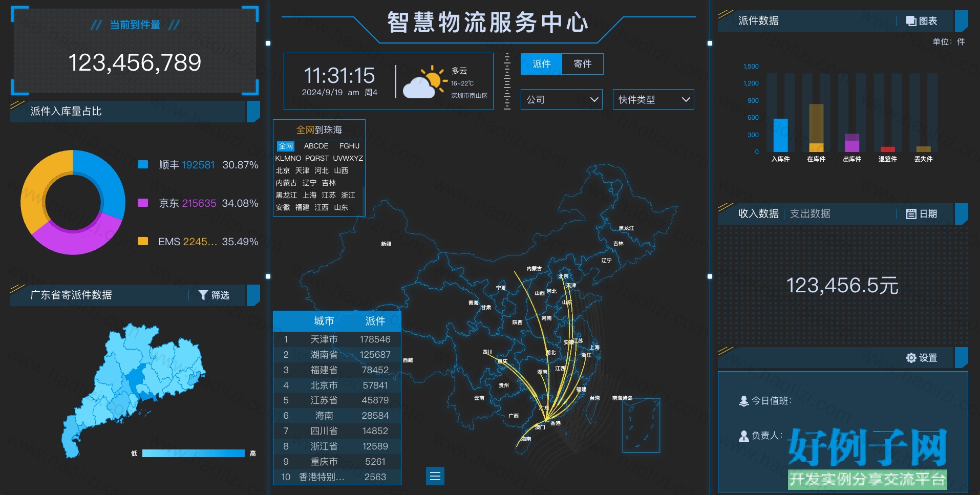Expand the 公司 dropdown
980x495 pixels.
(562, 99)
